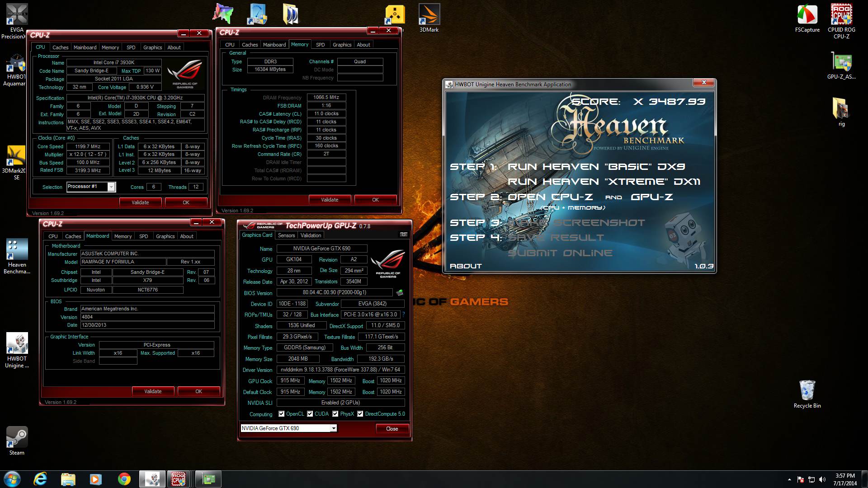This screenshot has width=868, height=488.
Task: Toggle the CUDA checkbox in GPU-Z
Action: tap(310, 414)
